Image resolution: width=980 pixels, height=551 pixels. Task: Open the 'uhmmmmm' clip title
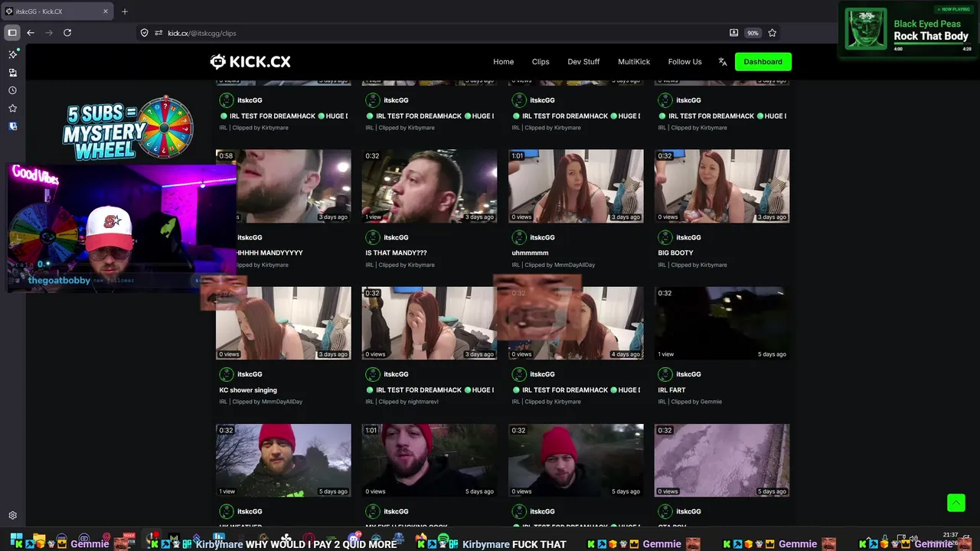pos(530,253)
